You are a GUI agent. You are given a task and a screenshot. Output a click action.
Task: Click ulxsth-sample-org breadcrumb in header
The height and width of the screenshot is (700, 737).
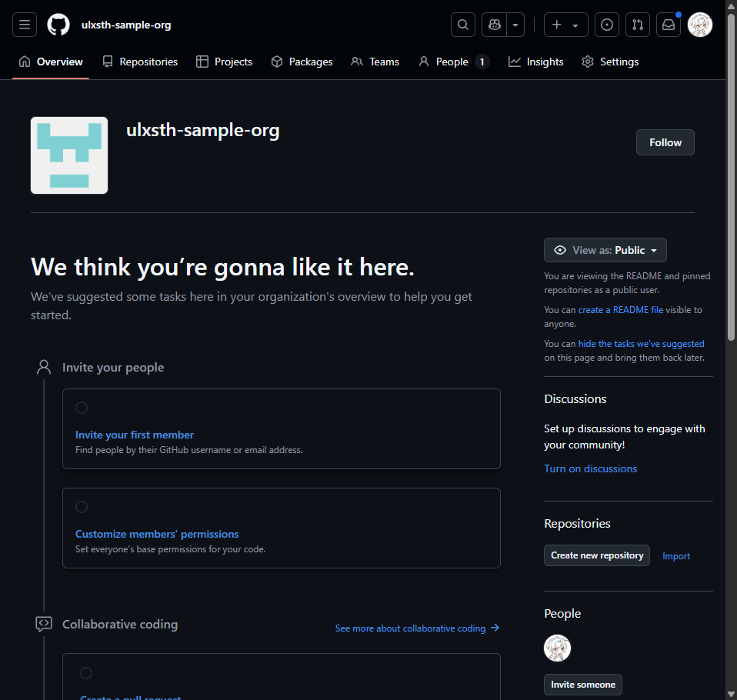[126, 25]
